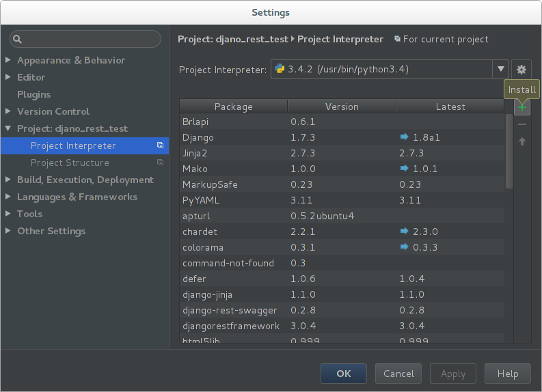542x392 pixels.
Task: Click the Cancel button
Action: pyautogui.click(x=398, y=374)
